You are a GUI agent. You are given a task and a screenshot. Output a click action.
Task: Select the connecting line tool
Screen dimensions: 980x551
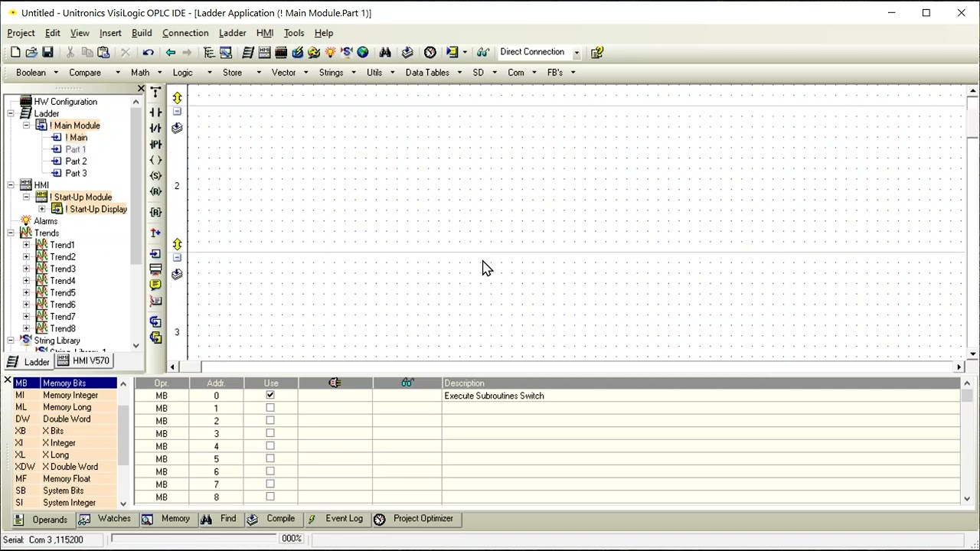click(155, 93)
